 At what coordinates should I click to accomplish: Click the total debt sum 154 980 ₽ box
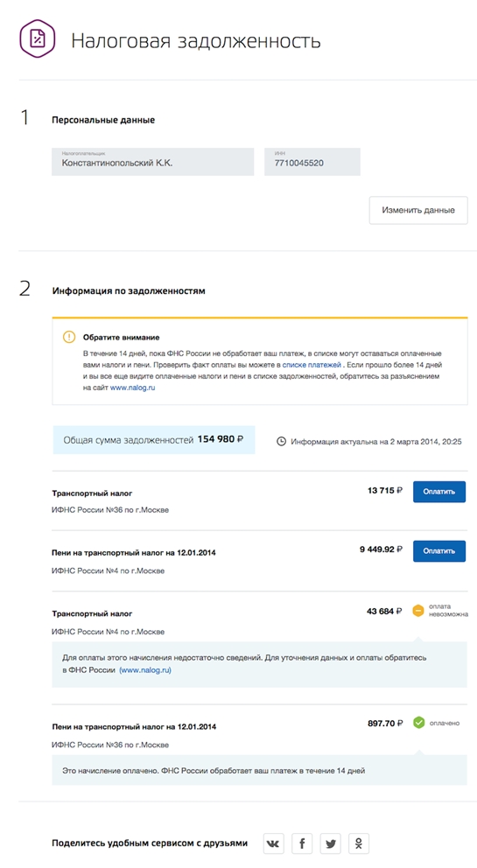154,440
